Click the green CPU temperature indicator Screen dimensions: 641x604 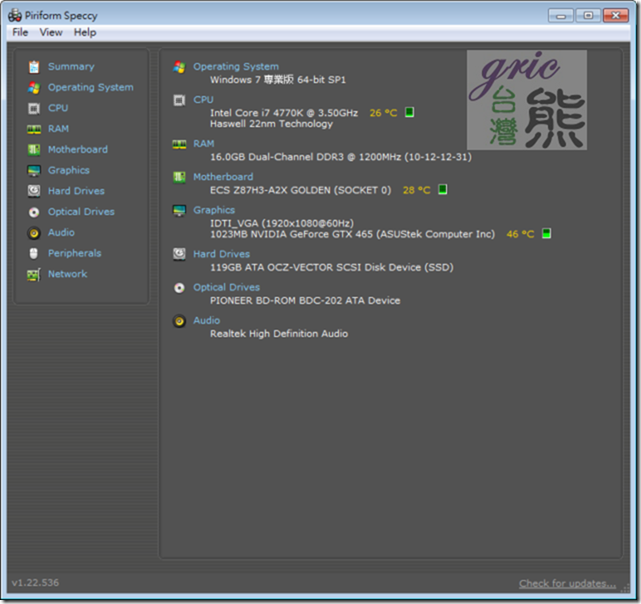coord(409,112)
